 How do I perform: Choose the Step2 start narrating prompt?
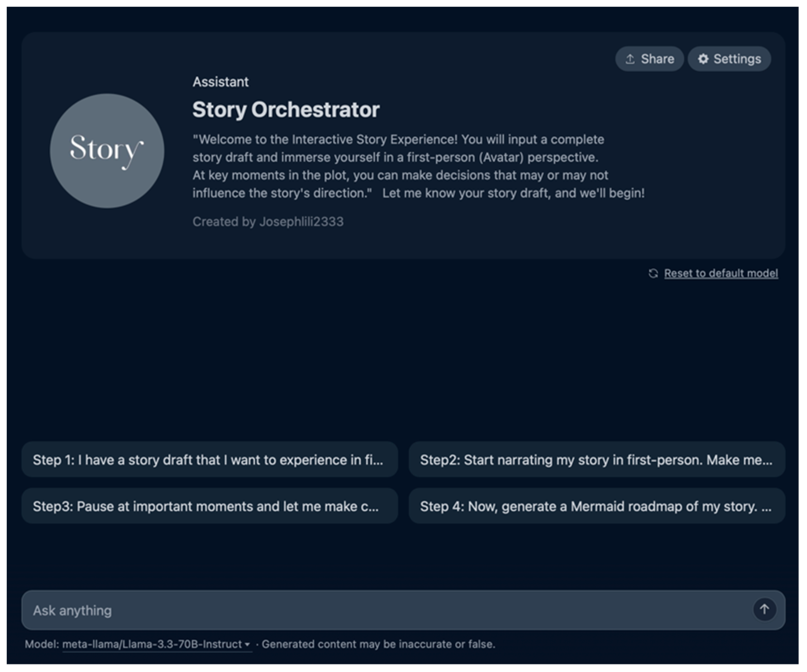point(597,459)
